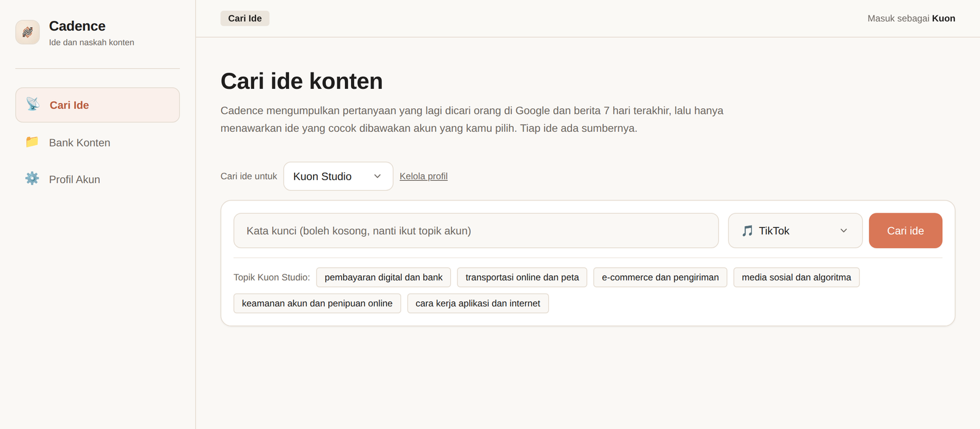Click the Cadence app title

point(77,26)
